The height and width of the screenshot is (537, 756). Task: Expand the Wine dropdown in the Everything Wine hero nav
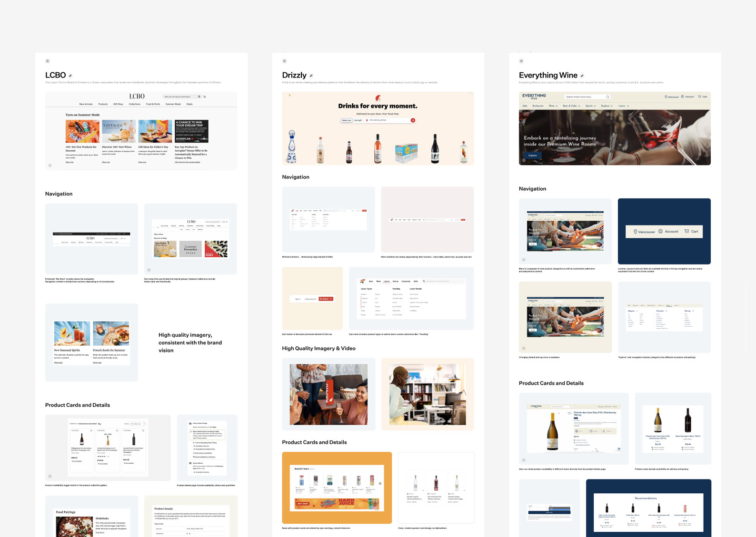pos(553,106)
